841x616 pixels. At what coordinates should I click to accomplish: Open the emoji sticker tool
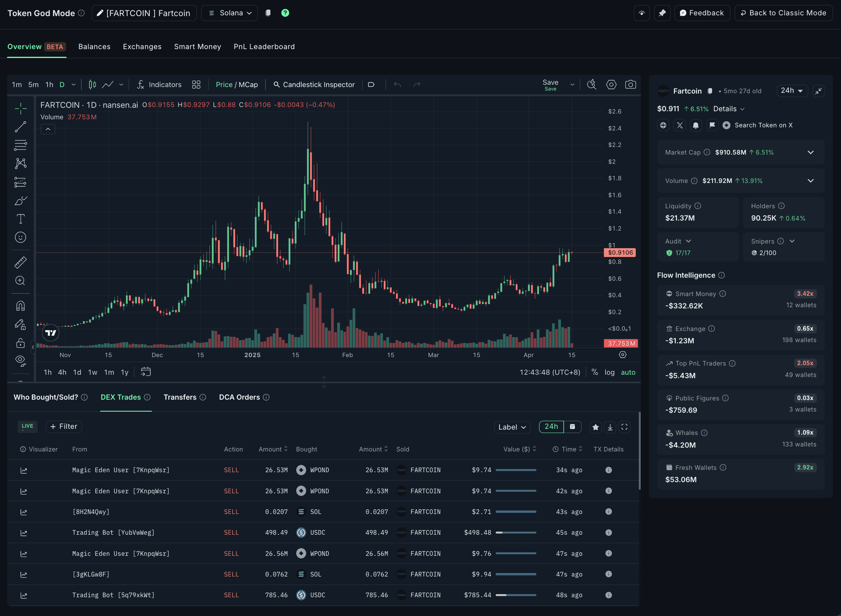(x=20, y=237)
